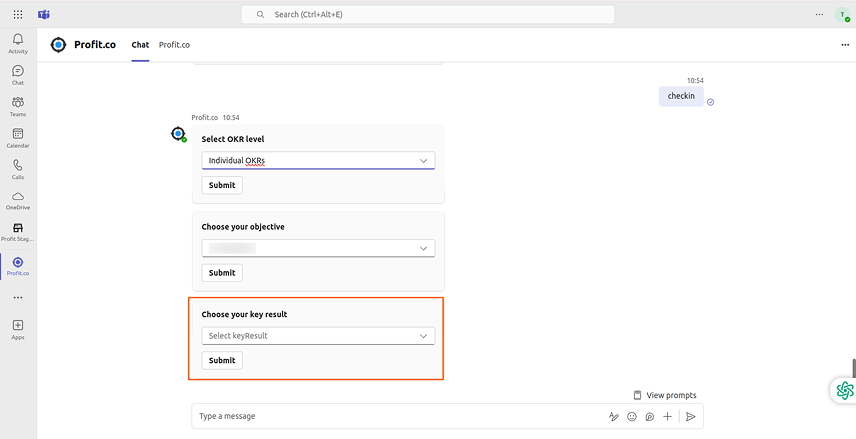This screenshot has height=439, width=856.
Task: Open the ChatGPT floating widget
Action: (845, 390)
